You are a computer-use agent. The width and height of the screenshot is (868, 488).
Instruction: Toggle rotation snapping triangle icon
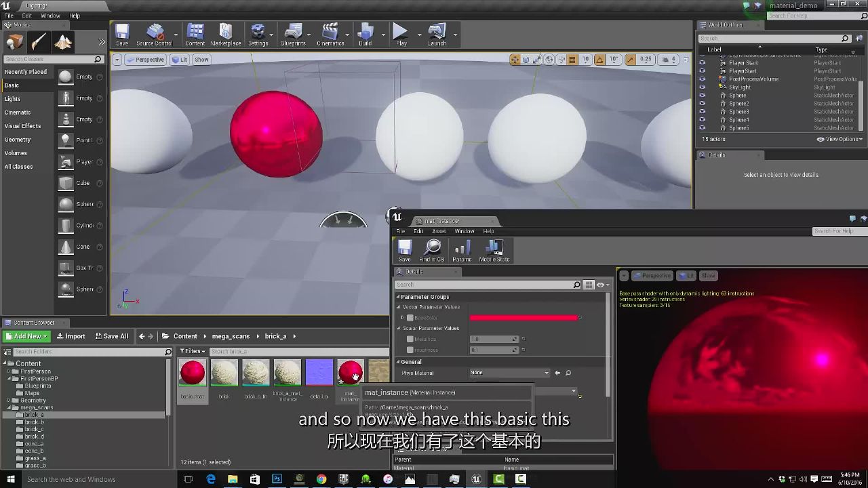pyautogui.click(x=599, y=60)
